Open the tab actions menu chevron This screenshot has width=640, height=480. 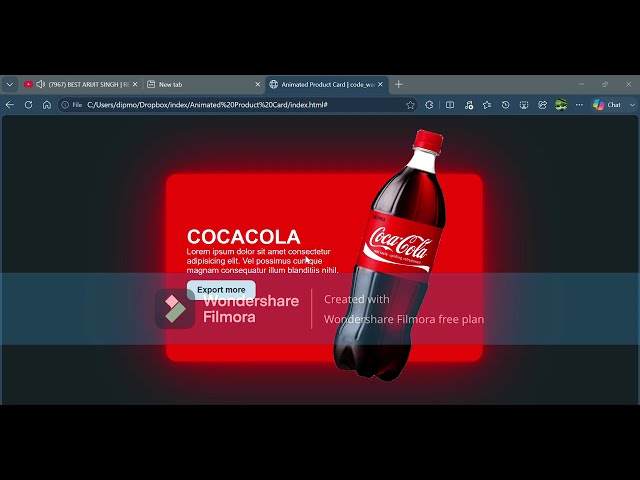(10, 84)
